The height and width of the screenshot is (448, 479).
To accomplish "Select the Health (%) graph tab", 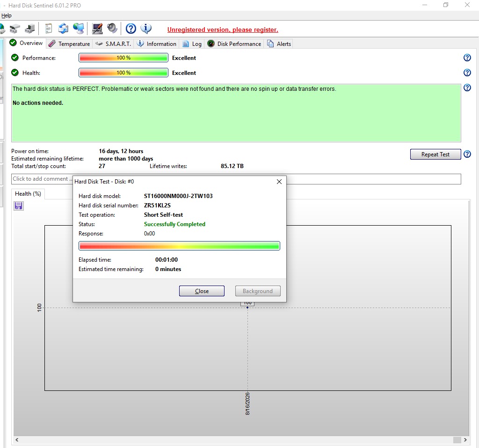I will coord(28,194).
